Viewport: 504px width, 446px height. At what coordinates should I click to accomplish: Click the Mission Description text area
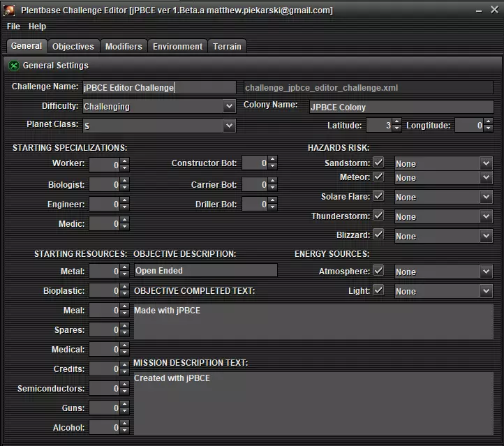tap(313, 403)
